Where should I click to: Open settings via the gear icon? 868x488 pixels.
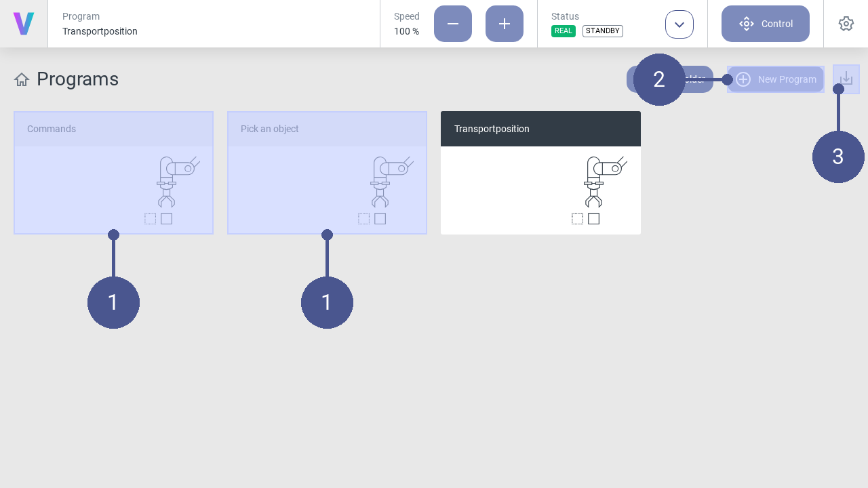click(x=846, y=24)
